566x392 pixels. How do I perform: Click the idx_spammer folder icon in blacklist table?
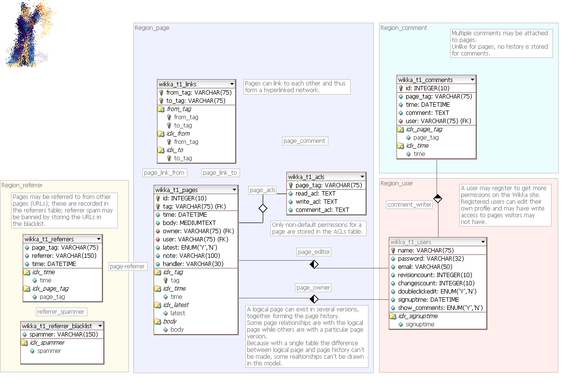(x=25, y=343)
